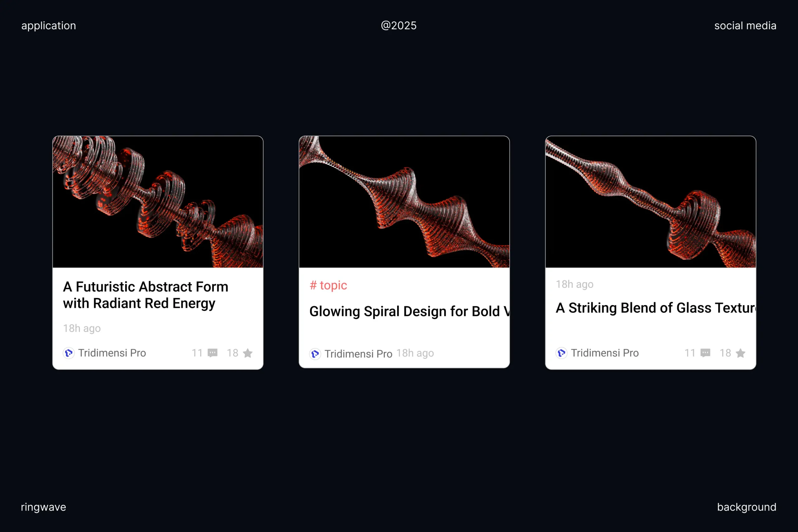Click comment icon on first card
The image size is (798, 532).
[212, 353]
